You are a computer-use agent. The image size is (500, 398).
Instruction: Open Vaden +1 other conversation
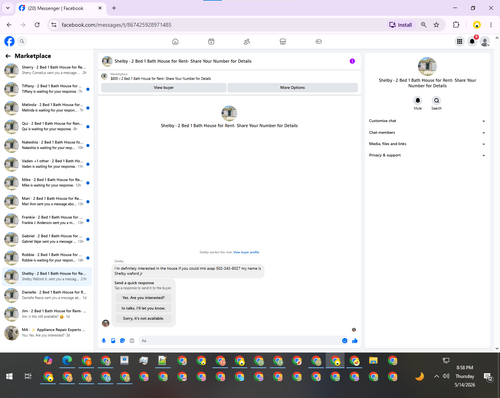click(47, 164)
